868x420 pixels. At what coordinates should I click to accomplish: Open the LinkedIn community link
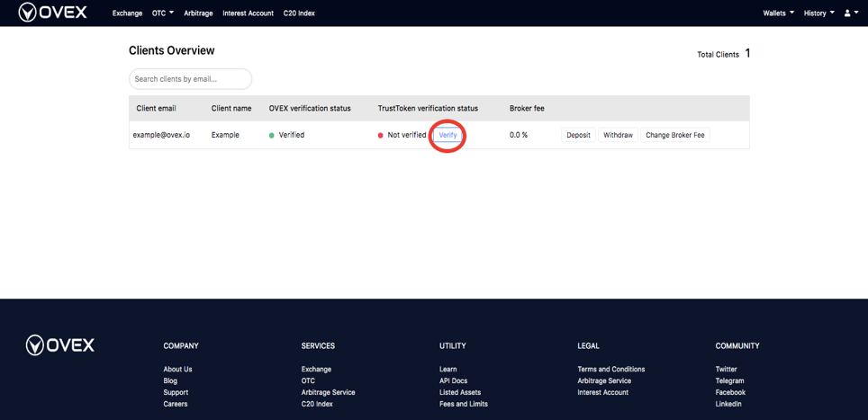pos(728,404)
